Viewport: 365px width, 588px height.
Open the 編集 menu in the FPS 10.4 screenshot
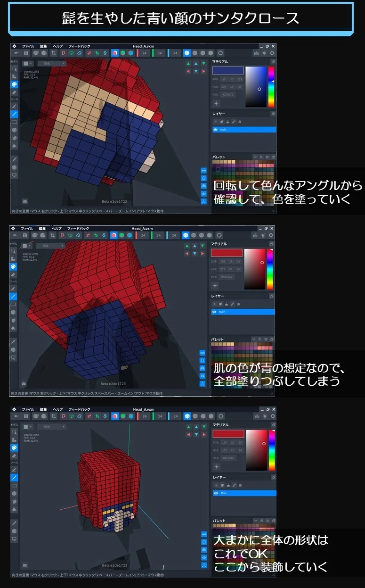pos(44,409)
